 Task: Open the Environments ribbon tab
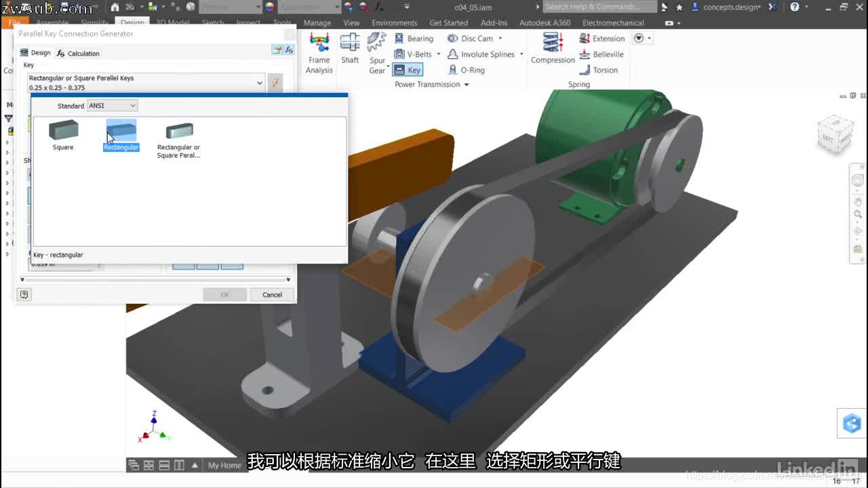395,23
